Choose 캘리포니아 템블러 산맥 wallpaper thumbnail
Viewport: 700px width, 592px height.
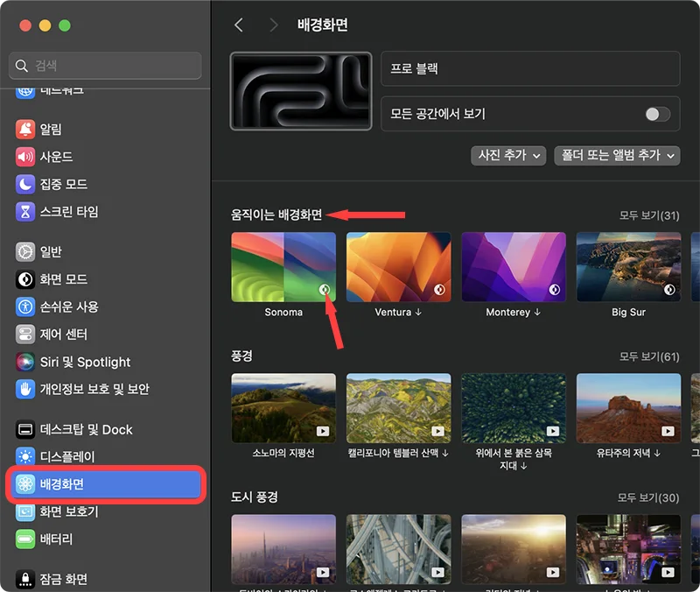pyautogui.click(x=399, y=408)
